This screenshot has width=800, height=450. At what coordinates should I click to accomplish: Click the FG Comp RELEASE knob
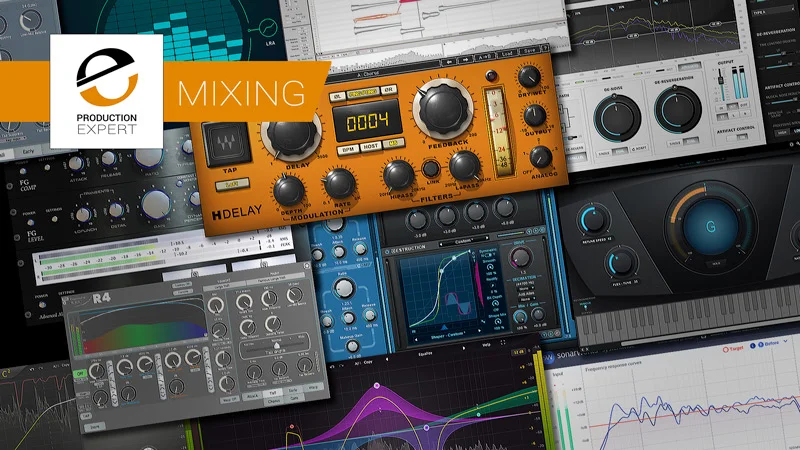tap(109, 159)
